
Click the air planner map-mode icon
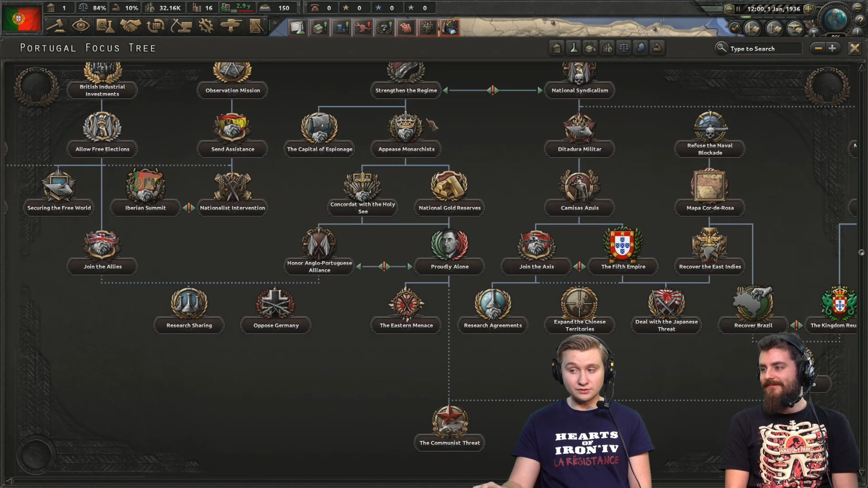[795, 28]
